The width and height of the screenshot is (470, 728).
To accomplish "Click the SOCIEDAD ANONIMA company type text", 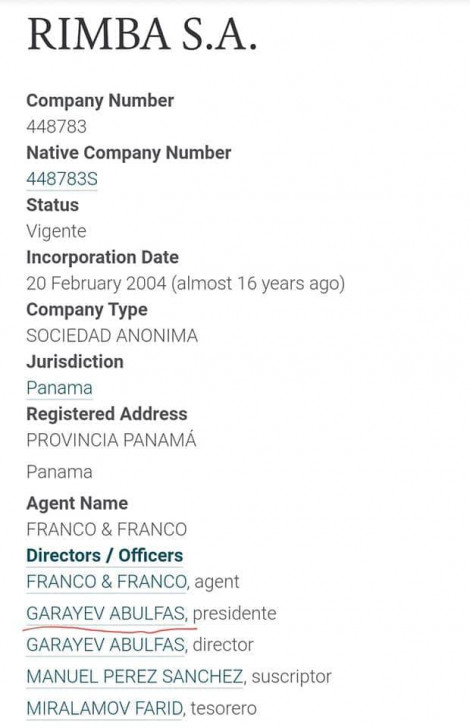I will click(112, 336).
